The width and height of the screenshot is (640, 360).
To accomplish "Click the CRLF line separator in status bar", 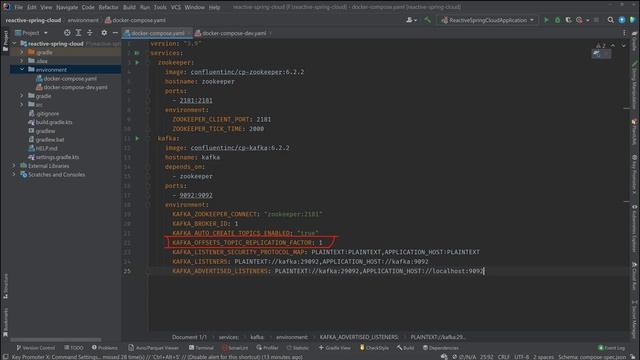I will click(x=503, y=357).
